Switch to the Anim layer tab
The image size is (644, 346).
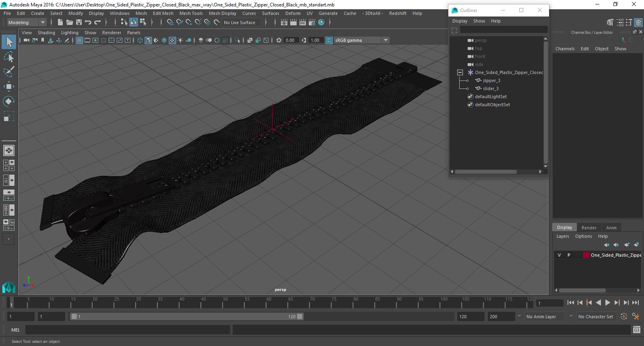[611, 228]
